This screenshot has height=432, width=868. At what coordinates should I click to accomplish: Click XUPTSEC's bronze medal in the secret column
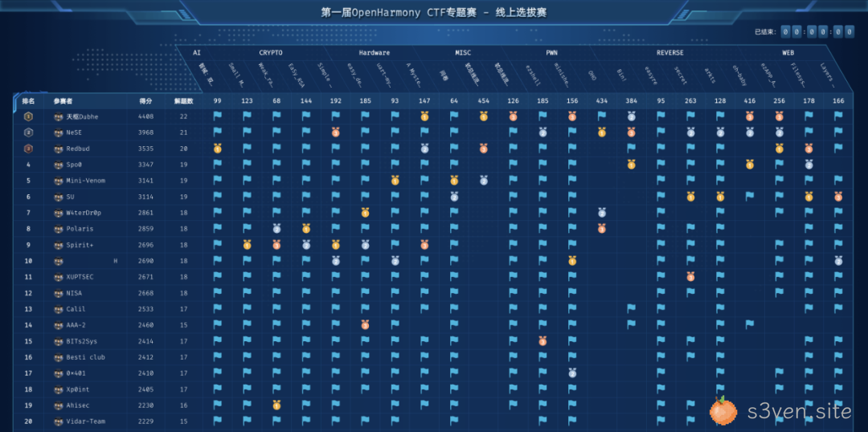click(x=690, y=276)
